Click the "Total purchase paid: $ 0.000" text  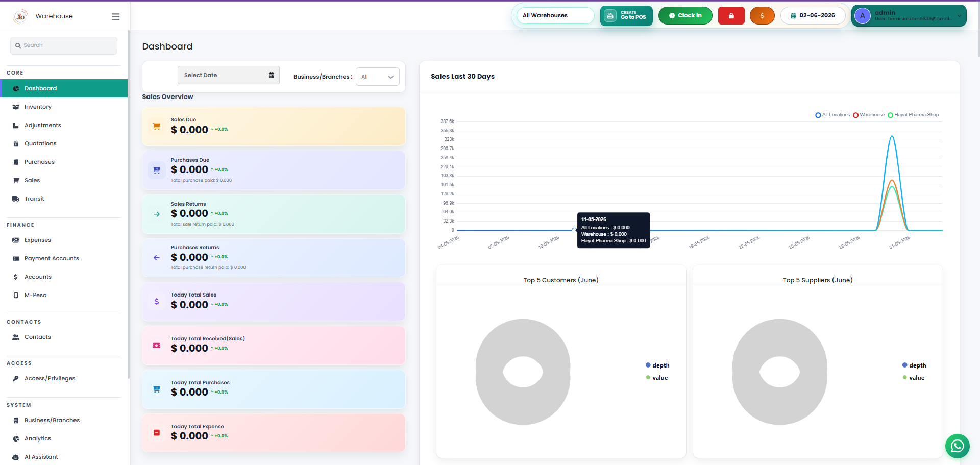pos(201,180)
